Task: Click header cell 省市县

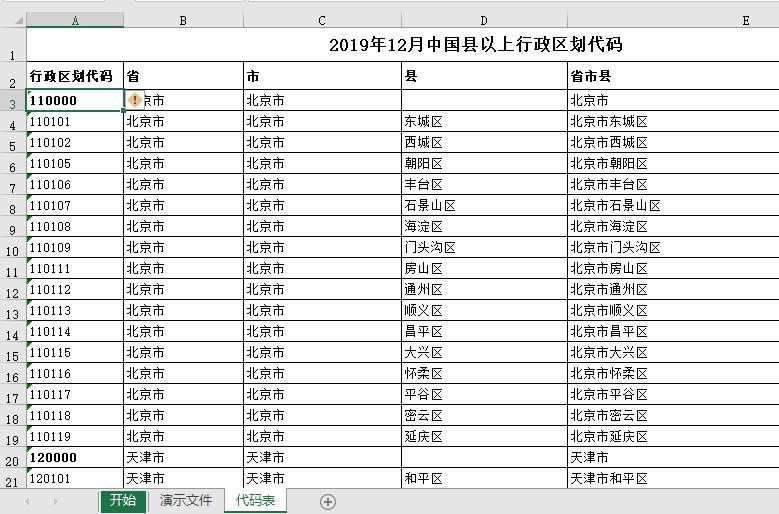Action: click(x=673, y=76)
